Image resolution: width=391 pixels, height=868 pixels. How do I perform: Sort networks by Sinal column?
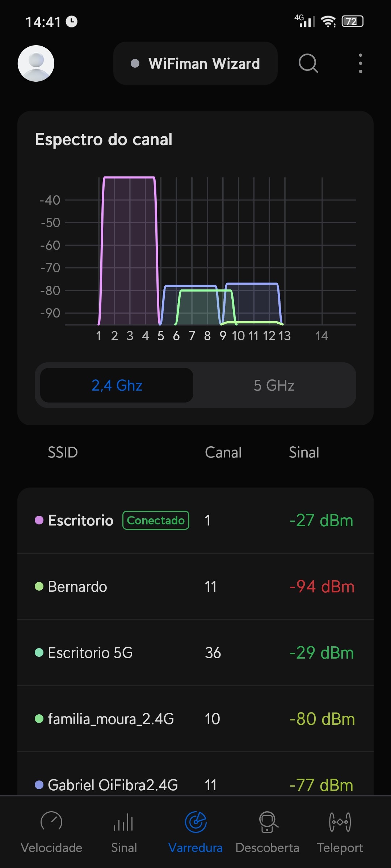click(304, 452)
